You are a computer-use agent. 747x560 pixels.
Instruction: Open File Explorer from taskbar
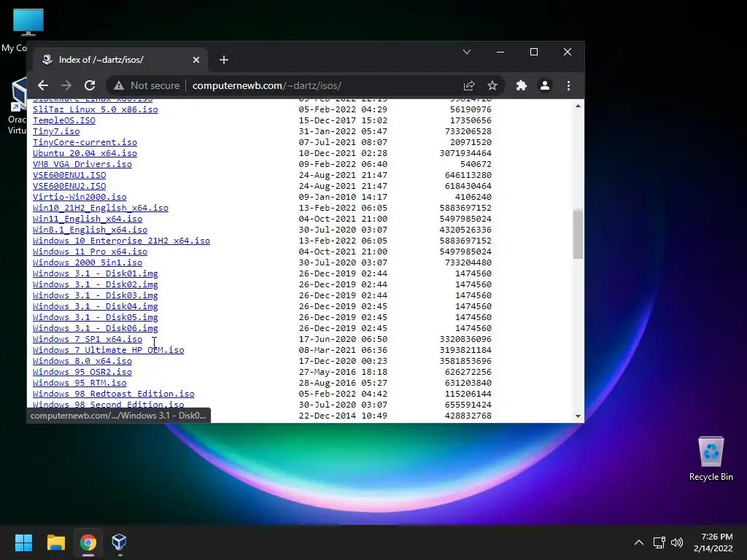pos(55,542)
